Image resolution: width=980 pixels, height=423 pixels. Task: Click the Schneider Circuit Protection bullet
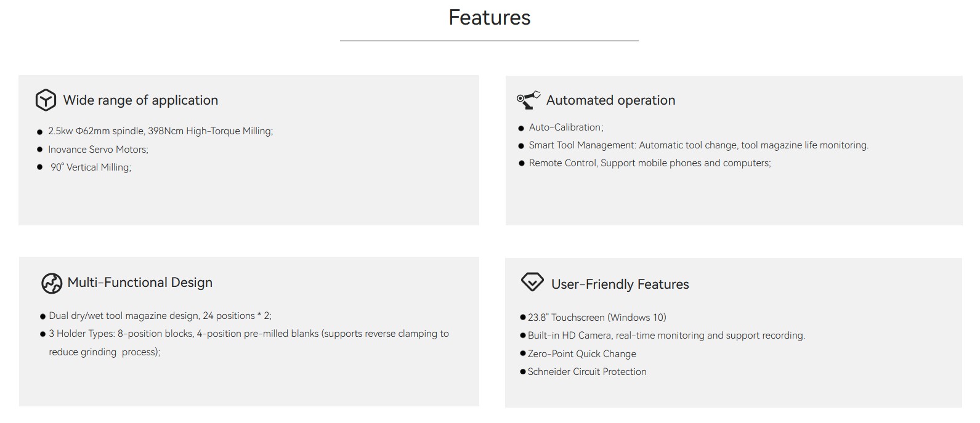pyautogui.click(x=586, y=372)
